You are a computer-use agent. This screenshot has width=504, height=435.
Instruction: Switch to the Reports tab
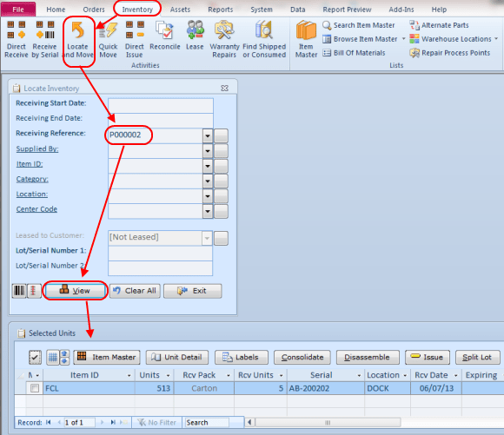tap(220, 10)
